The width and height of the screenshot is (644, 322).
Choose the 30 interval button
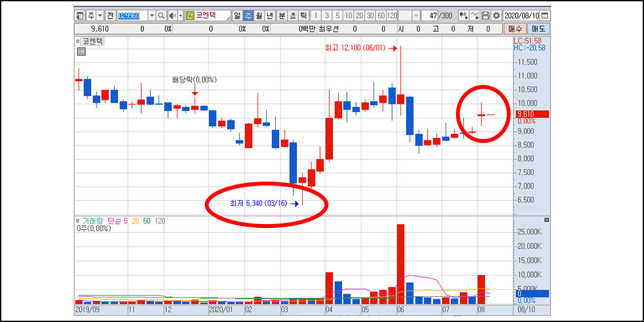tap(370, 15)
